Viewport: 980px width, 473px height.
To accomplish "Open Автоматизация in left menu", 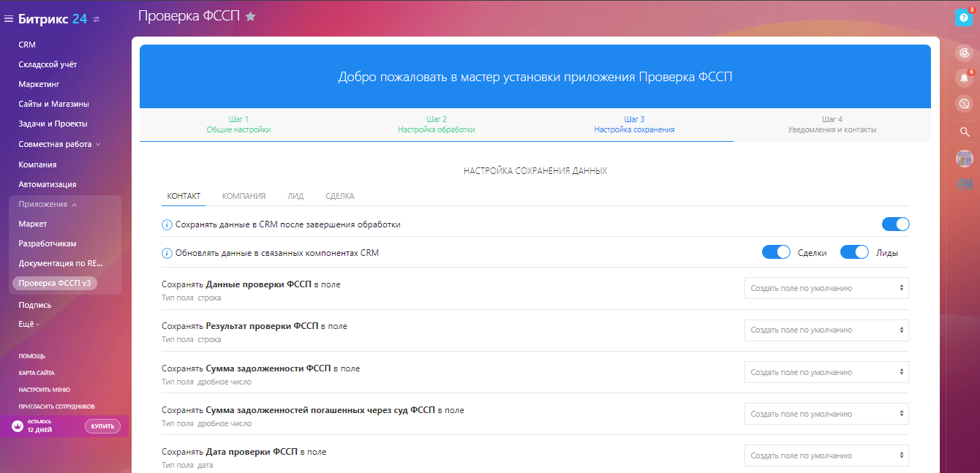I will 47,184.
